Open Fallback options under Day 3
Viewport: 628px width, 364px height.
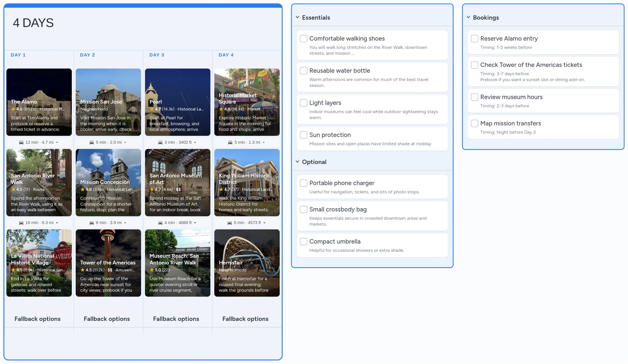pyautogui.click(x=176, y=319)
